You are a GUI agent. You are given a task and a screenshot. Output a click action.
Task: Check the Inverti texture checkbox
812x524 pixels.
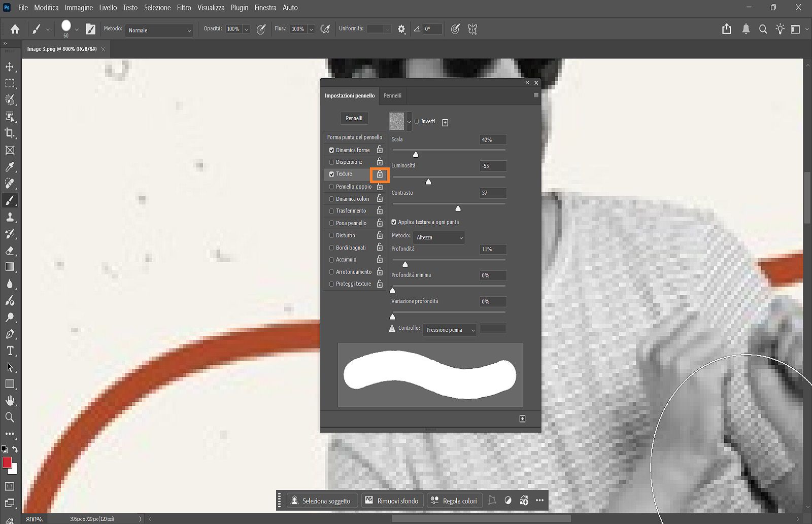click(417, 121)
